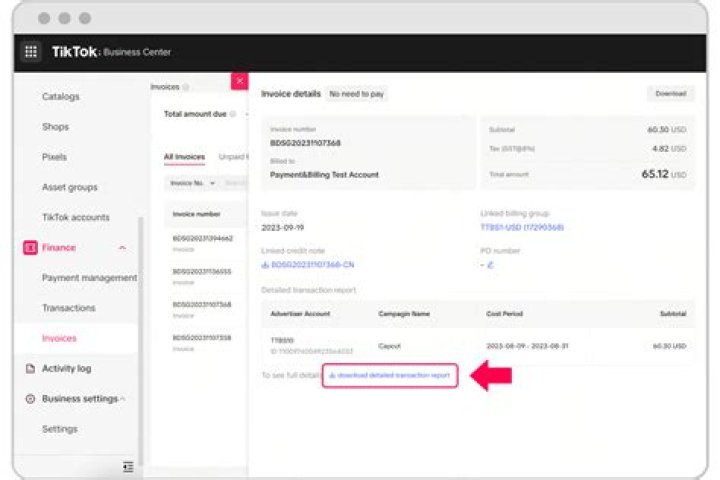Open linked billing group TTBS1-USD link
The width and height of the screenshot is (720, 480).
tap(522, 227)
